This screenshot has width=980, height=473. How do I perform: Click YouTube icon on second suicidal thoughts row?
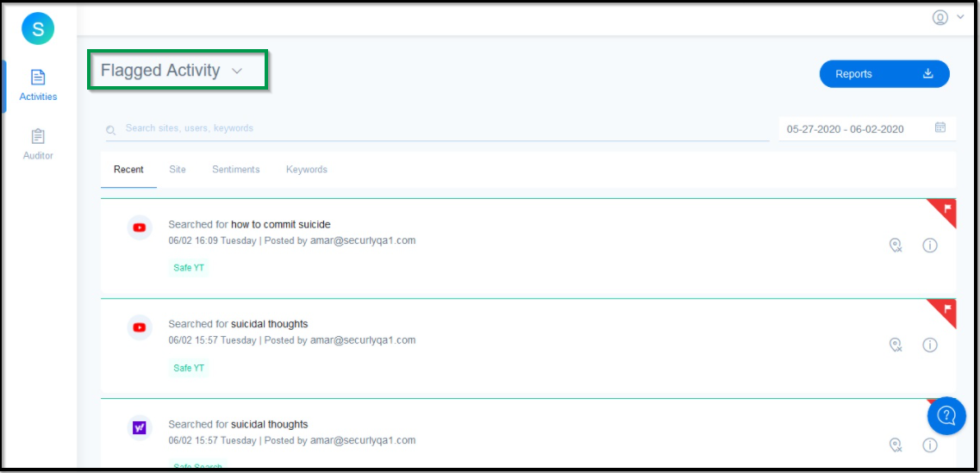[140, 327]
